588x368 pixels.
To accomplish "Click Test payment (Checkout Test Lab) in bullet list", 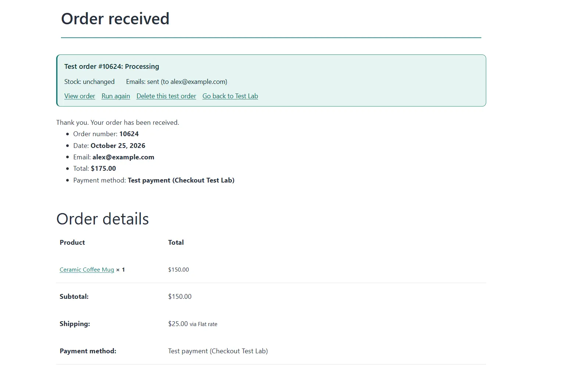I will tap(181, 180).
